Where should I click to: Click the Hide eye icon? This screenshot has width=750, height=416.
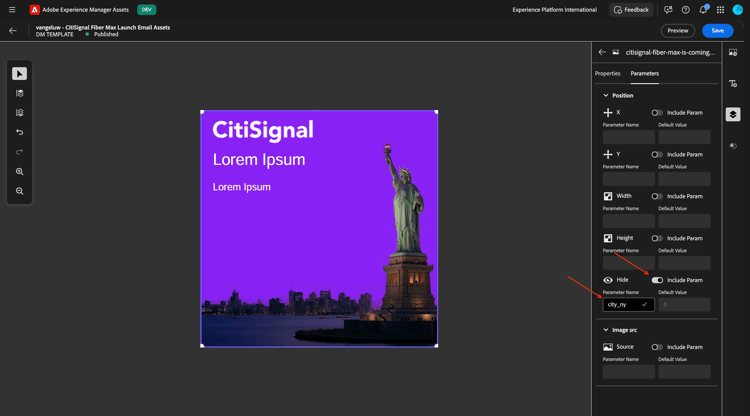tap(608, 280)
